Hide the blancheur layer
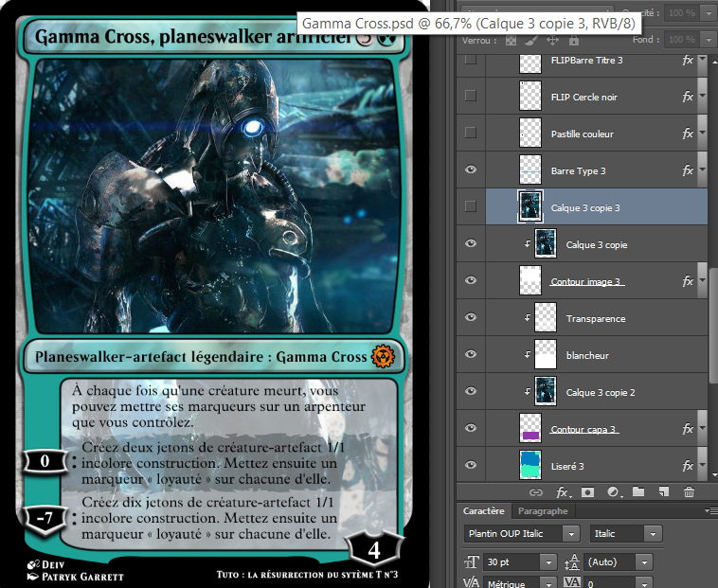This screenshot has width=718, height=588. click(x=470, y=354)
